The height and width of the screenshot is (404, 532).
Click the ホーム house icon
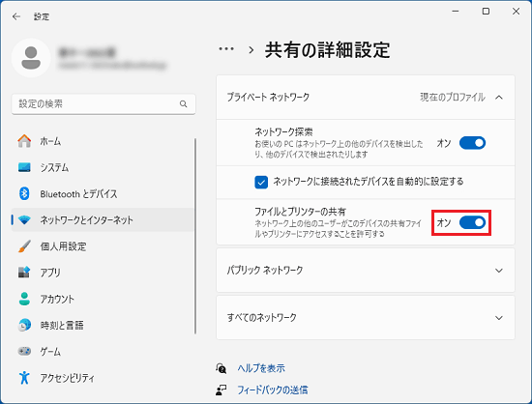pyautogui.click(x=24, y=141)
